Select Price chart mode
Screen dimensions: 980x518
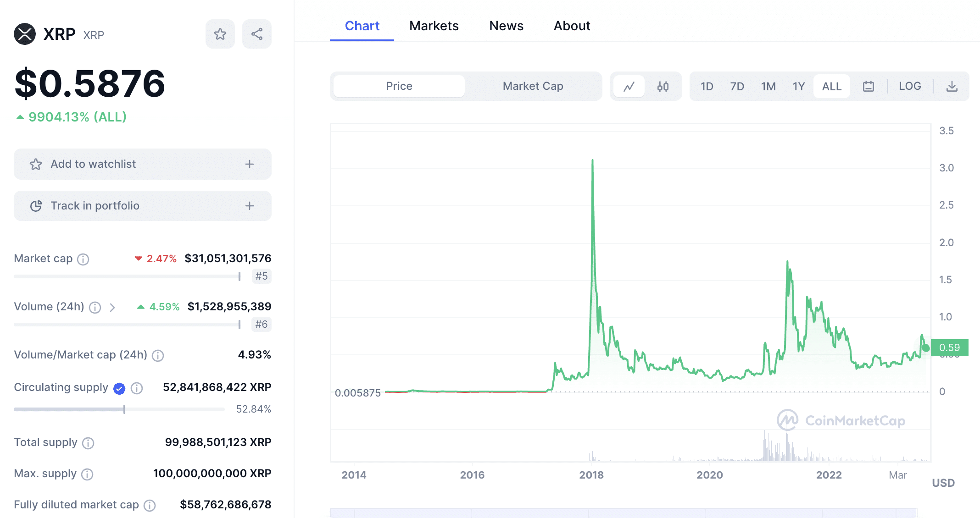[x=399, y=86]
